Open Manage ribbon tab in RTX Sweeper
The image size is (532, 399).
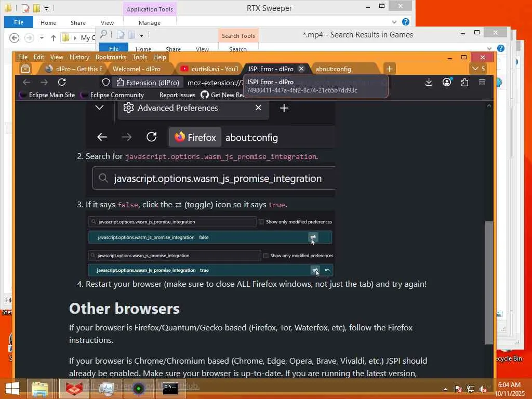(150, 23)
